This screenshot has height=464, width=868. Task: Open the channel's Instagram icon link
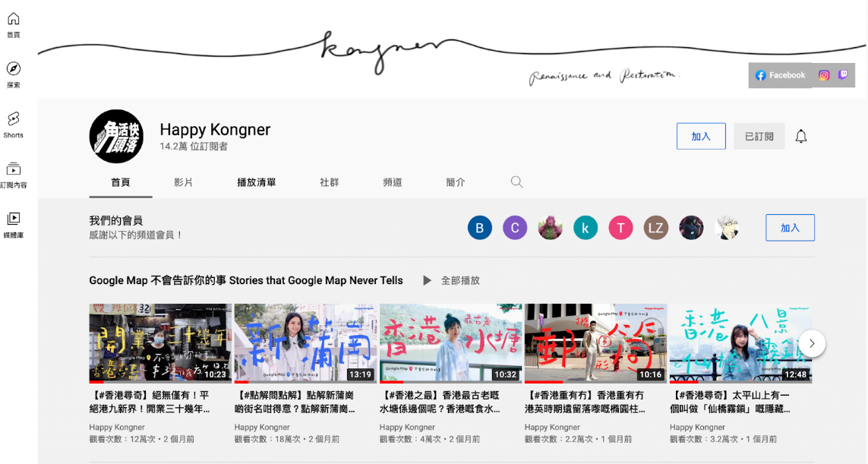coord(824,75)
